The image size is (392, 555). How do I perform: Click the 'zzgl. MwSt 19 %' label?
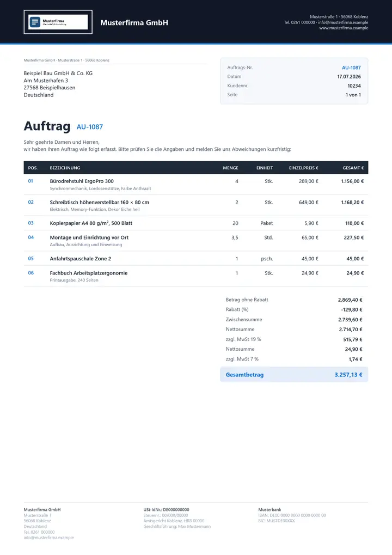tap(243, 339)
